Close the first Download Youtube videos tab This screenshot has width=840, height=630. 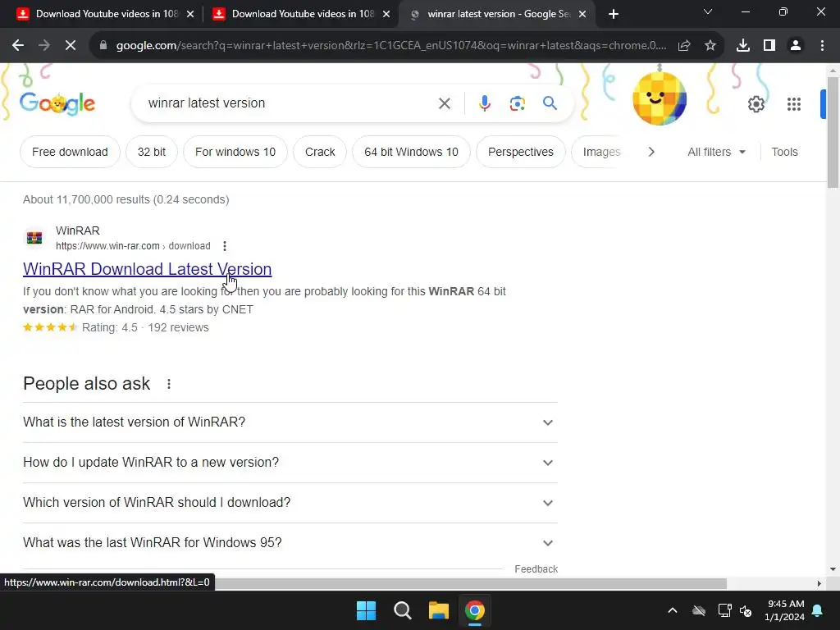click(190, 14)
